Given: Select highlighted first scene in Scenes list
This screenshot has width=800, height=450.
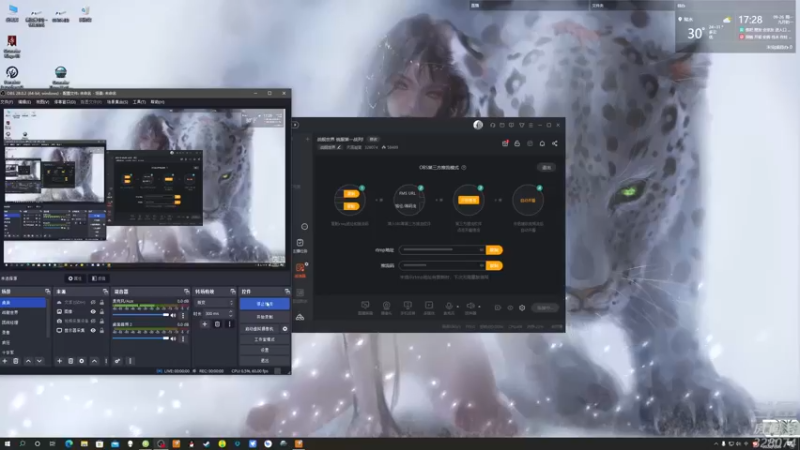Looking at the screenshot, I should pos(23,303).
